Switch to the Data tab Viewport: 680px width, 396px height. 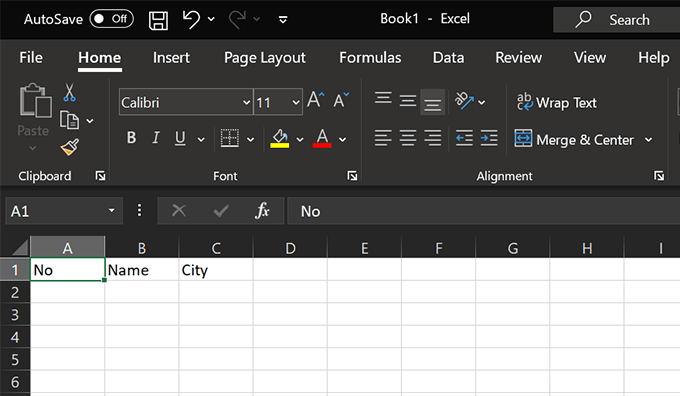click(448, 58)
